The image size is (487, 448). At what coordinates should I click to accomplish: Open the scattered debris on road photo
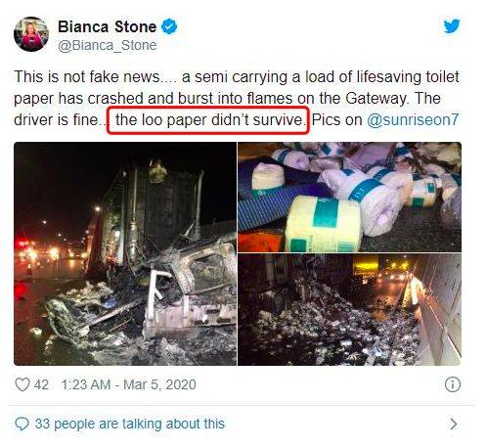[x=349, y=309]
